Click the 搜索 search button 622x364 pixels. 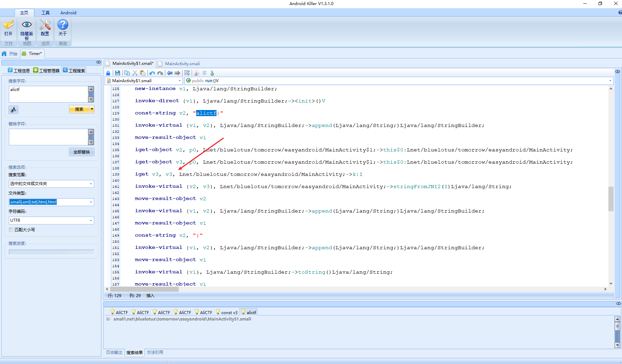coord(79,109)
